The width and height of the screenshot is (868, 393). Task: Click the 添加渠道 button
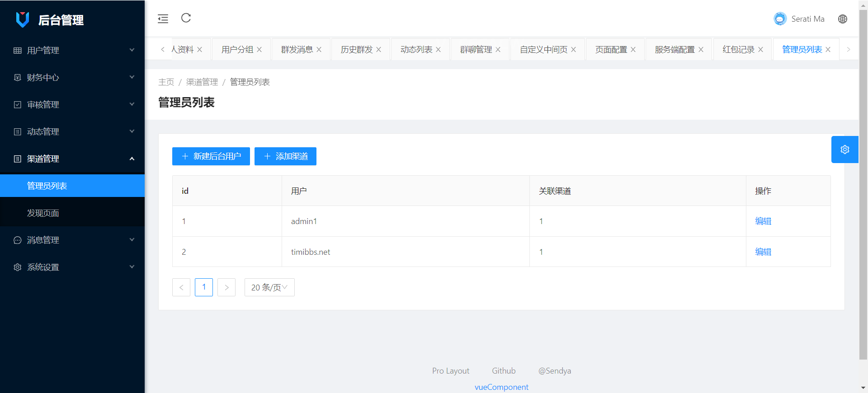click(x=285, y=156)
